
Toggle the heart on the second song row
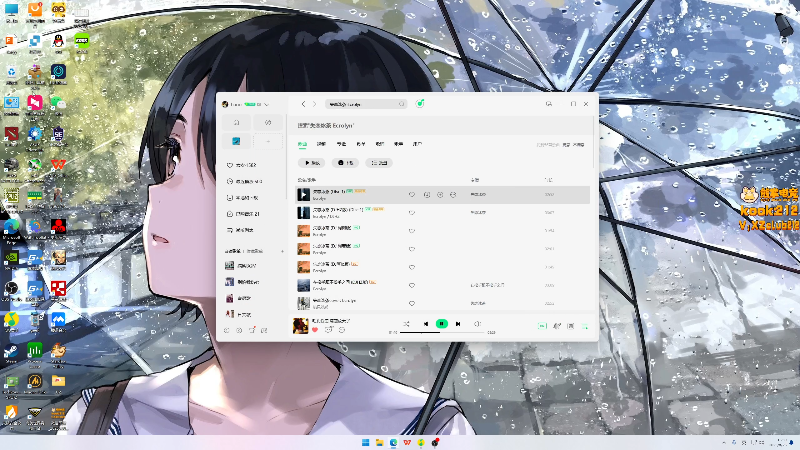[x=412, y=213]
